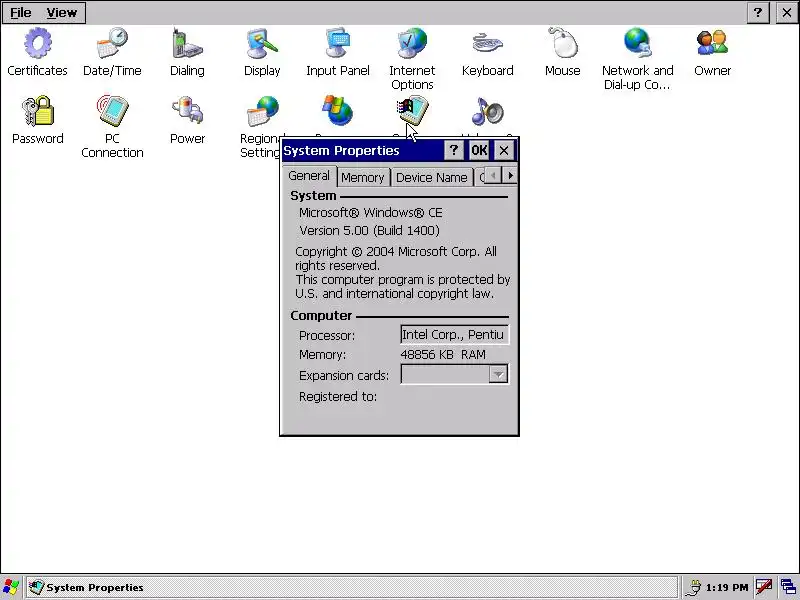This screenshot has height=600, width=800.
Task: Expand the Expansion cards dropdown
Action: pos(498,374)
